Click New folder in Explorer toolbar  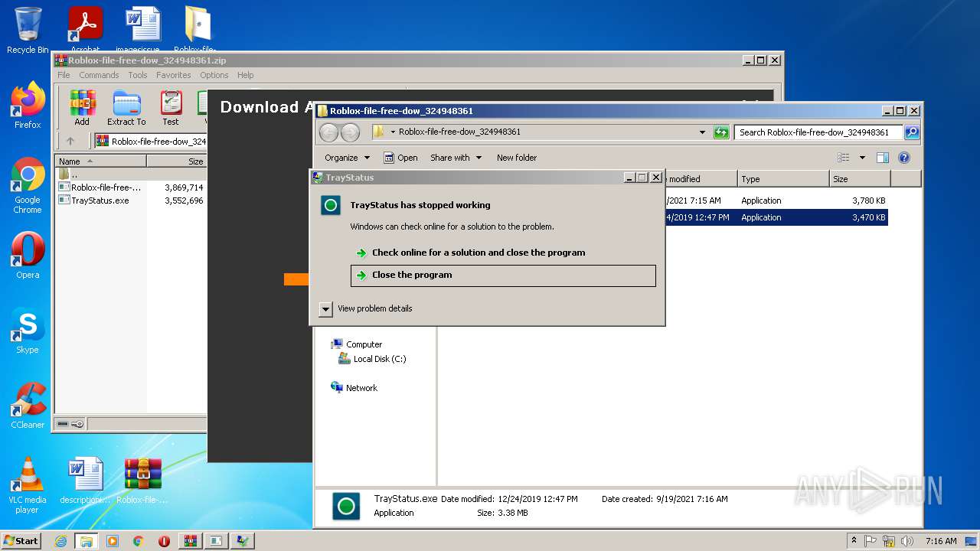pos(517,158)
